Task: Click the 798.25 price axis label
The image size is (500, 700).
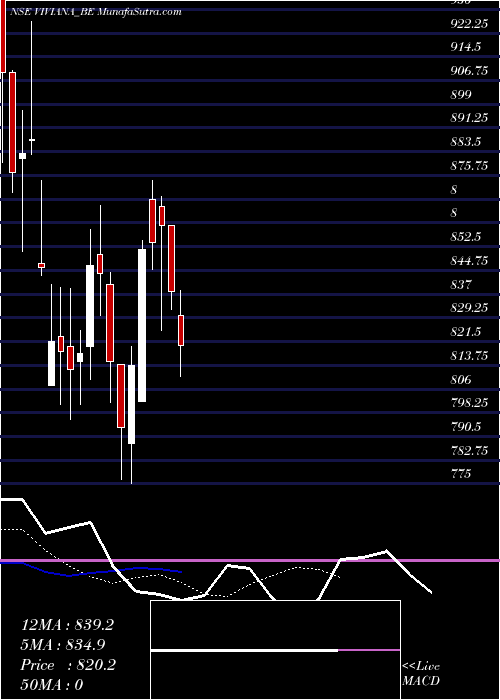Action: pyautogui.click(x=469, y=403)
